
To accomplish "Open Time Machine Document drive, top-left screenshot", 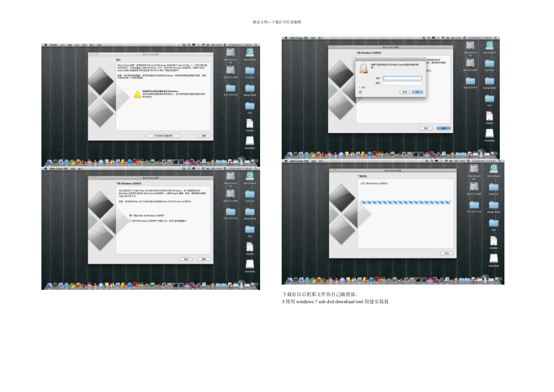I will tap(250, 53).
